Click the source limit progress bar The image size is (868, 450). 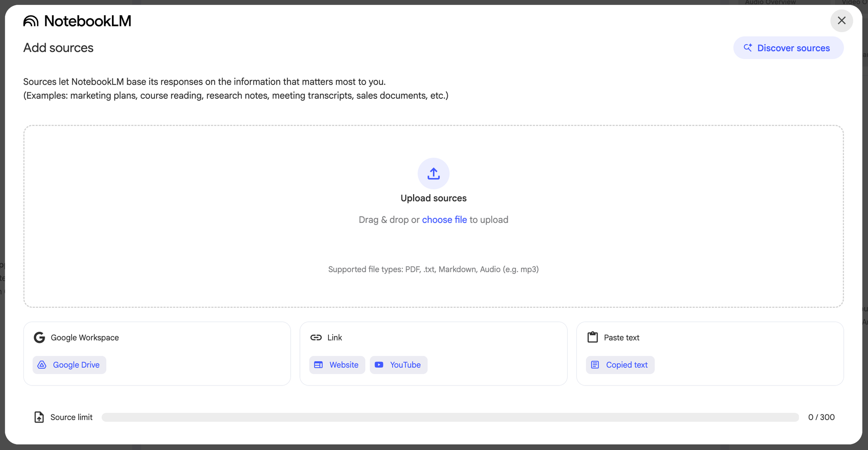[450, 417]
